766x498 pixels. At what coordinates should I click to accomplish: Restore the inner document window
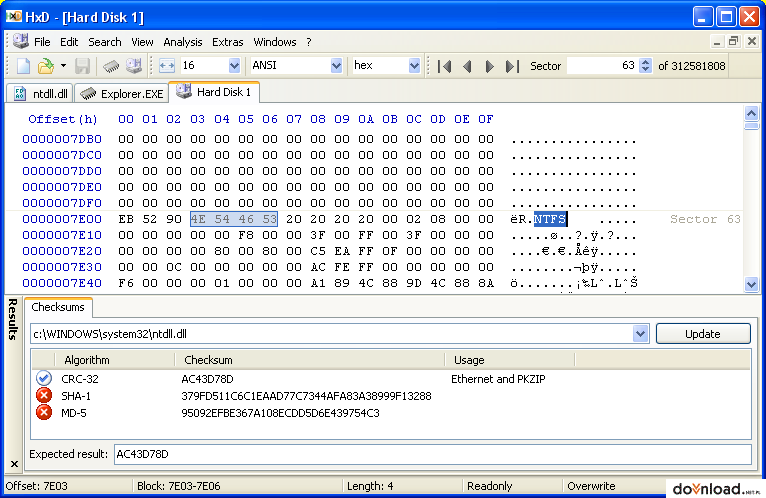pyautogui.click(x=733, y=42)
